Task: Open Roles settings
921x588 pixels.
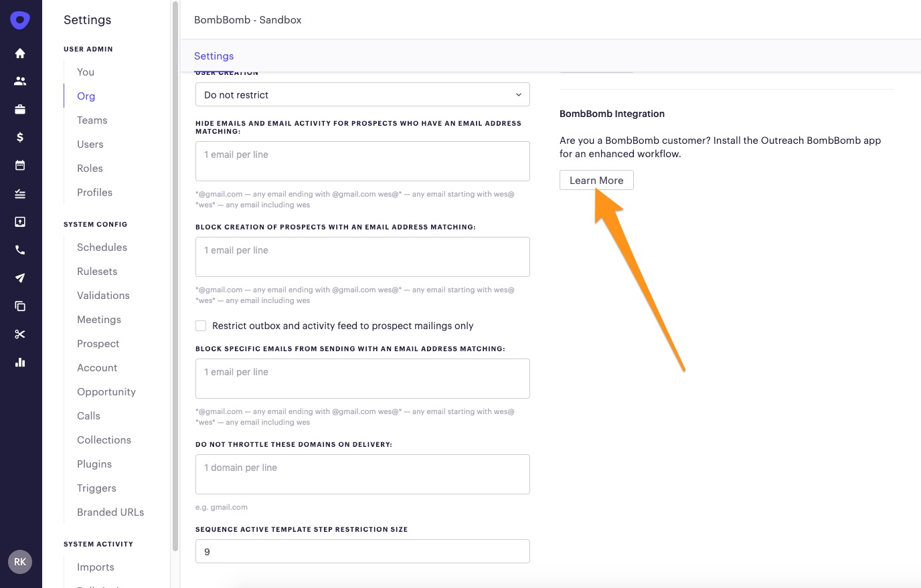Action: pos(90,169)
